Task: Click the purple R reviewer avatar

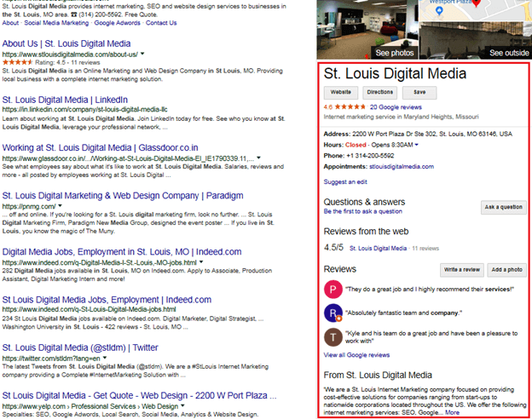Action: 332,313
